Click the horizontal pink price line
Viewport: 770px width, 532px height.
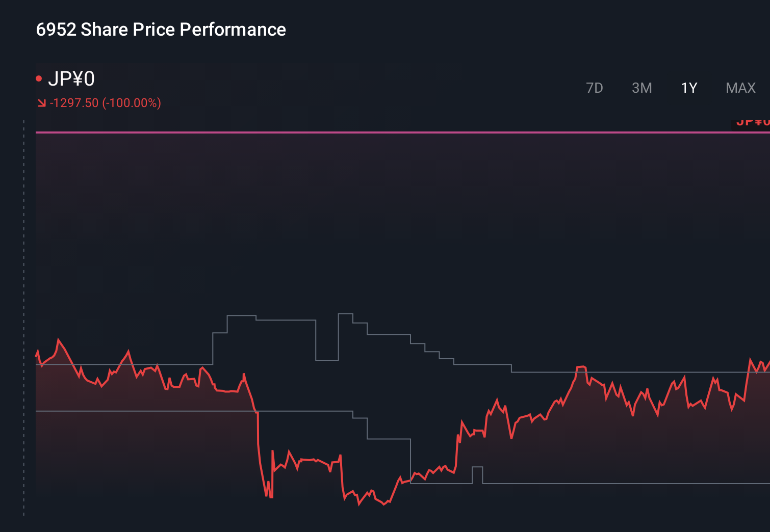[x=357, y=132]
